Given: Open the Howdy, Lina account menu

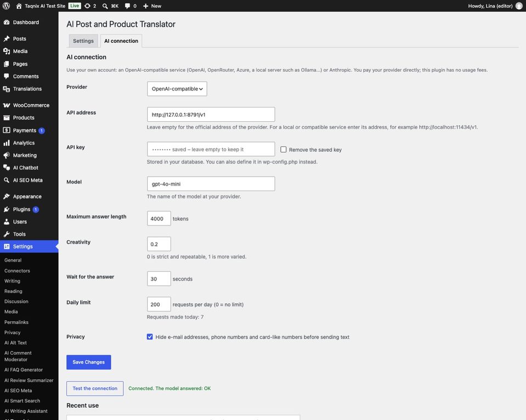Looking at the screenshot, I should [x=495, y=5].
